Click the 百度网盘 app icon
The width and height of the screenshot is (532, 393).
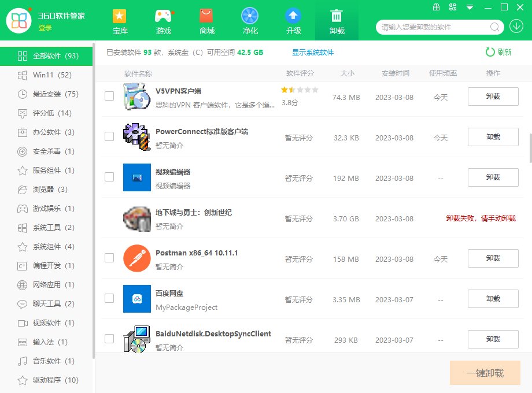pos(136,299)
